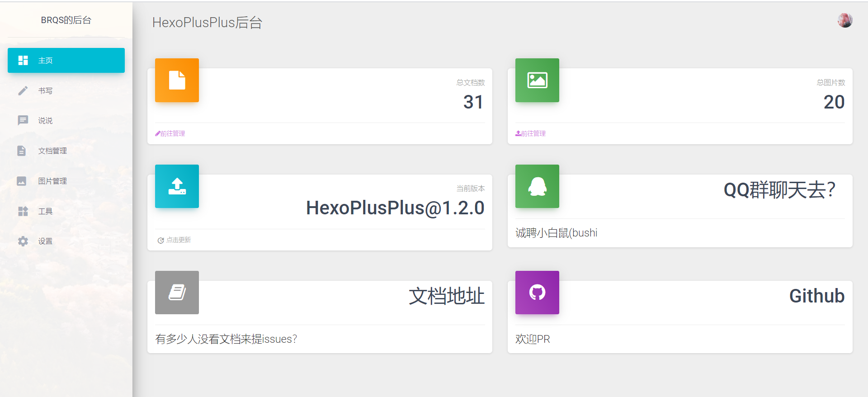Click the 当前版本 label
Image resolution: width=868 pixels, height=397 pixels.
471,189
